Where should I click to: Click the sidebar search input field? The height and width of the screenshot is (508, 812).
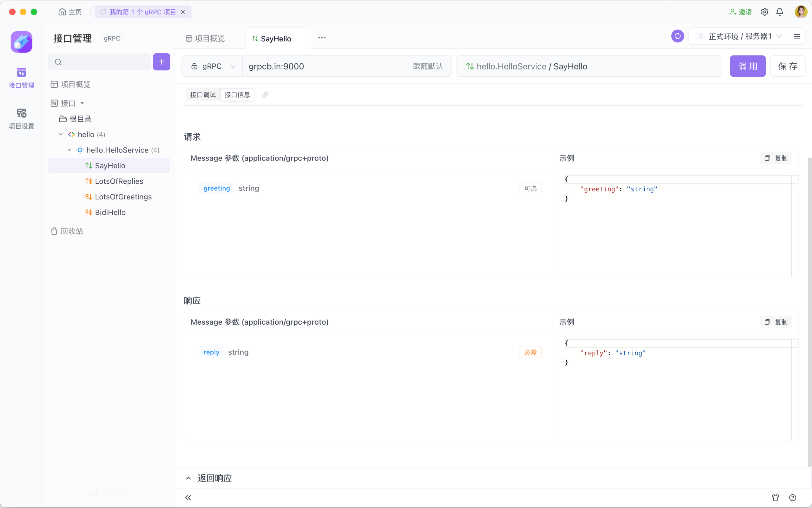(104, 62)
